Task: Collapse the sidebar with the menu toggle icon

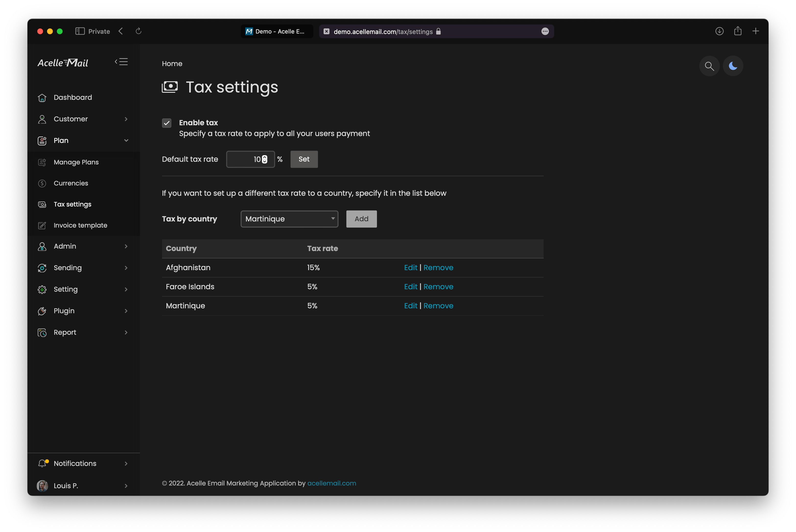Action: click(121, 62)
